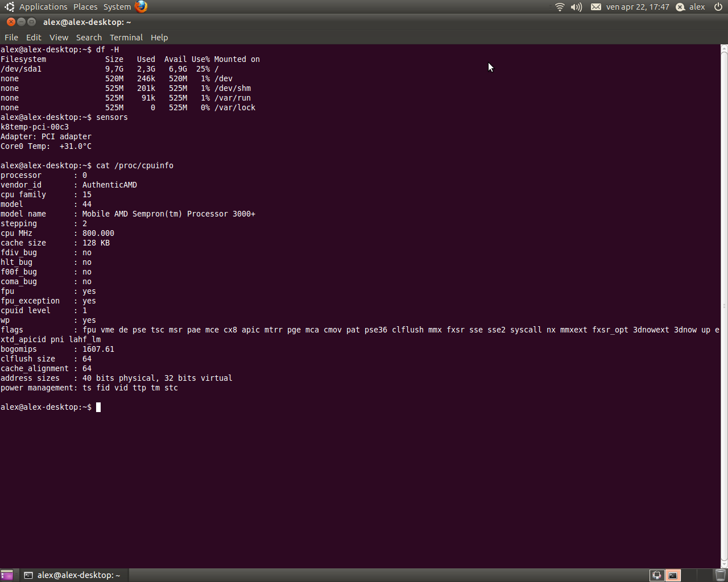This screenshot has width=728, height=582.
Task: Open the Wi-Fi network indicator
Action: (x=560, y=7)
